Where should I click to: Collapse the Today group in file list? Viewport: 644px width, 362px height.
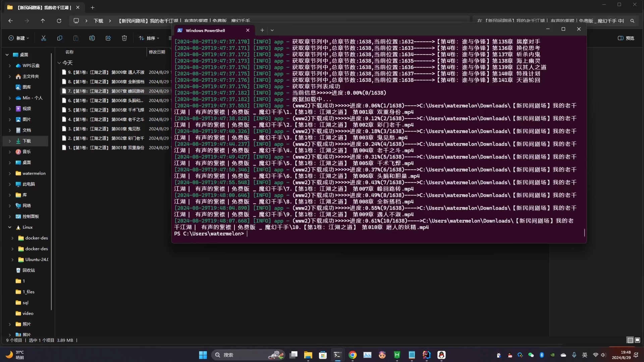point(59,63)
